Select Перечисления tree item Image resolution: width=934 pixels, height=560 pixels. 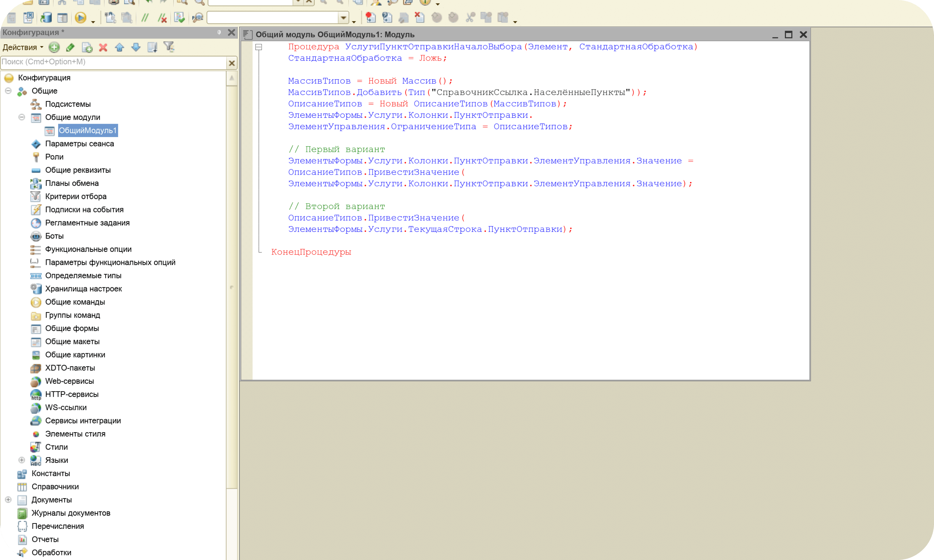pyautogui.click(x=58, y=526)
